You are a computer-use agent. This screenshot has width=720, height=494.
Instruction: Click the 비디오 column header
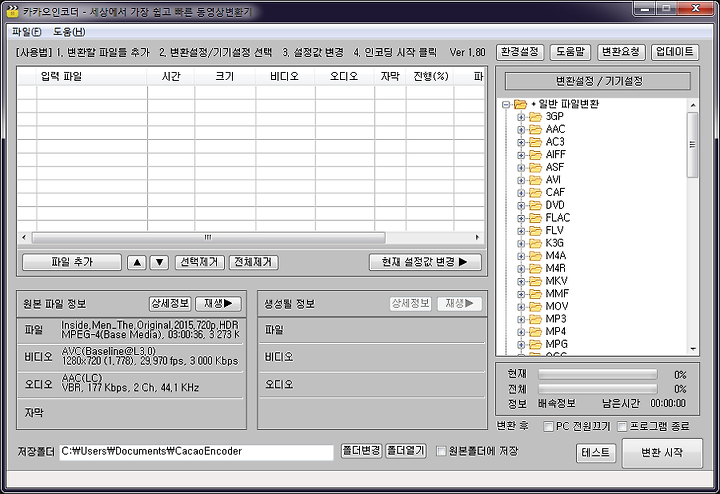[285, 76]
